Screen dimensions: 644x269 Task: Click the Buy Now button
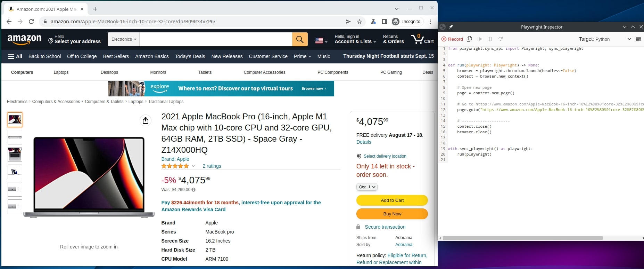point(392,214)
